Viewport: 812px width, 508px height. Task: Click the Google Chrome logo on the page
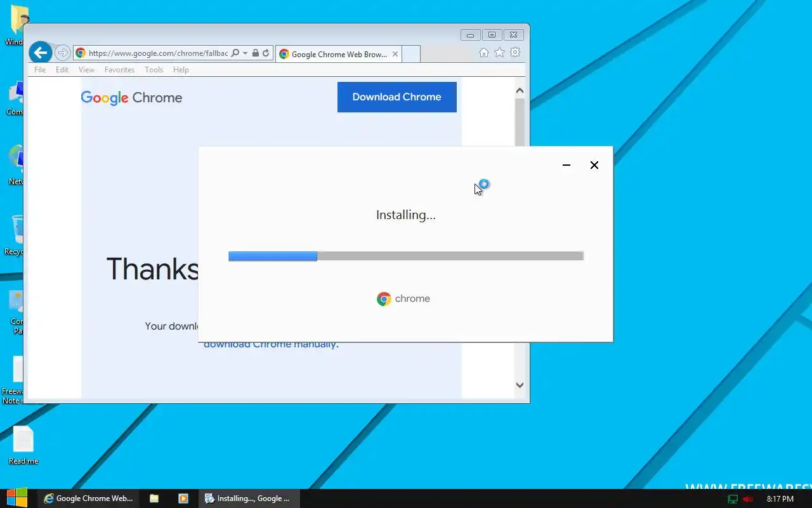pos(131,98)
